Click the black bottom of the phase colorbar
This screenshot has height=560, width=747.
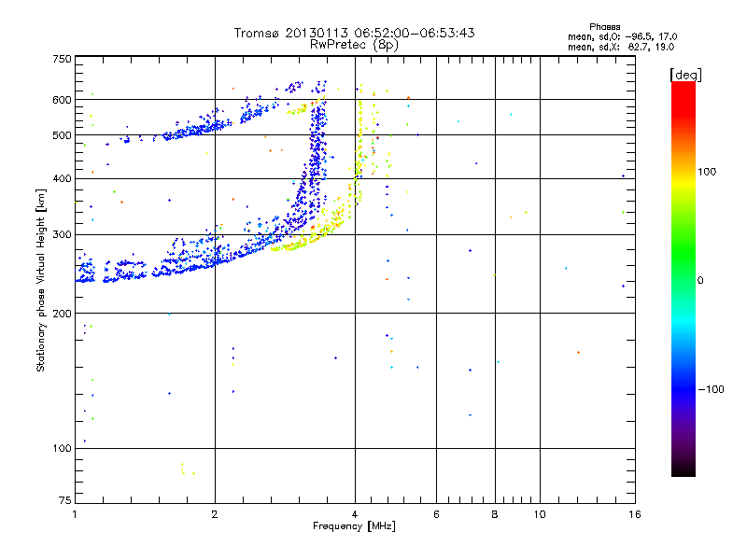pyautogui.click(x=684, y=469)
